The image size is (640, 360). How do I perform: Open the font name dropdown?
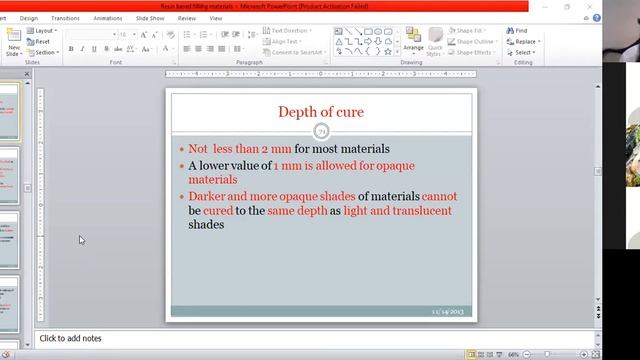coord(114,35)
